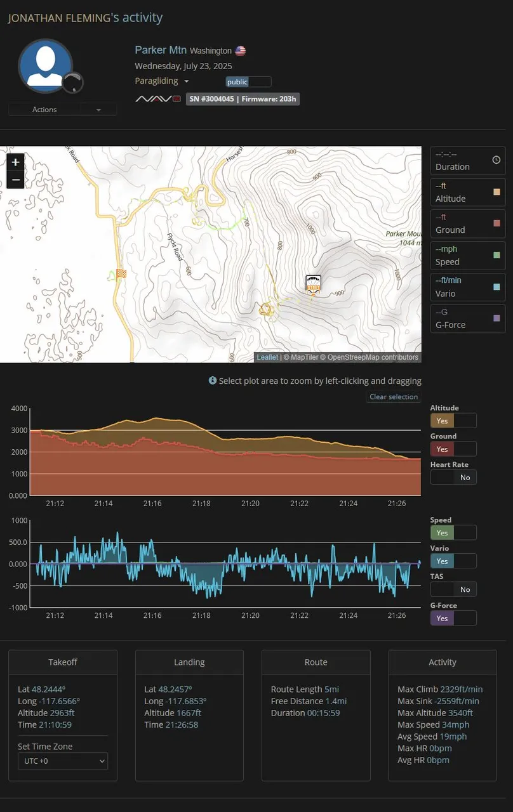This screenshot has width=513, height=812.
Task: Click the Activity panel header
Action: 443,662
